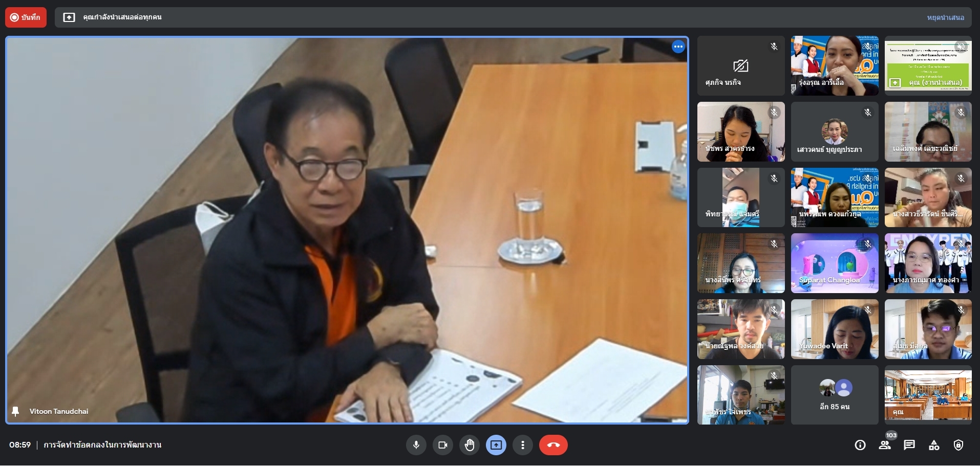Leave call with red hang-up button
Screen dimensions: 980x467
[553, 445]
